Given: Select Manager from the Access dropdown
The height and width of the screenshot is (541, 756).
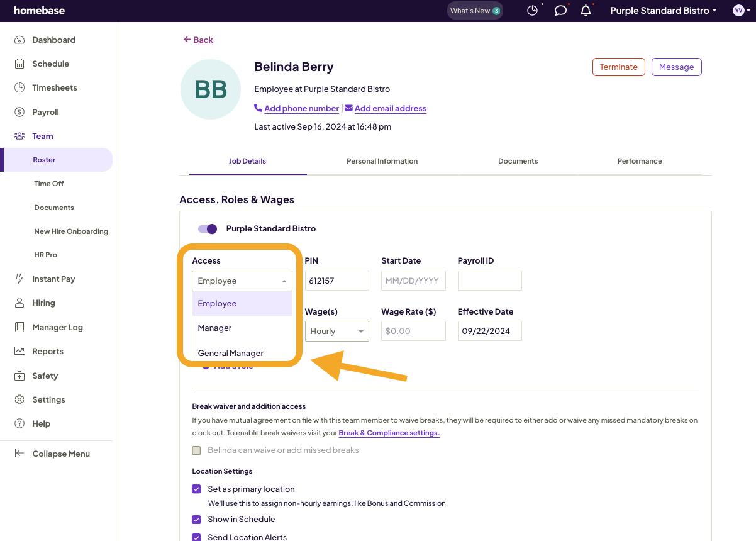Looking at the screenshot, I should [214, 328].
